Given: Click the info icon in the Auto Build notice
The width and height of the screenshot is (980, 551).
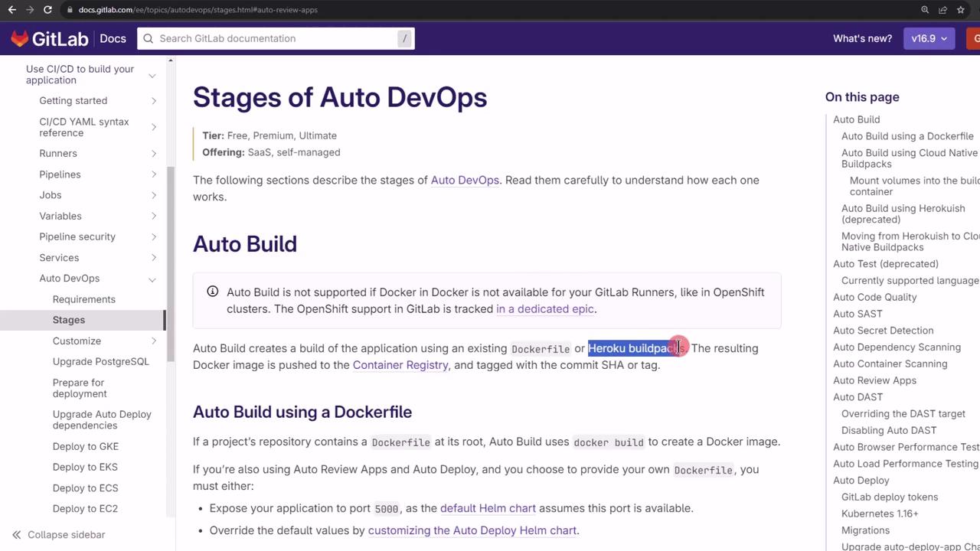Looking at the screenshot, I should pos(213,292).
